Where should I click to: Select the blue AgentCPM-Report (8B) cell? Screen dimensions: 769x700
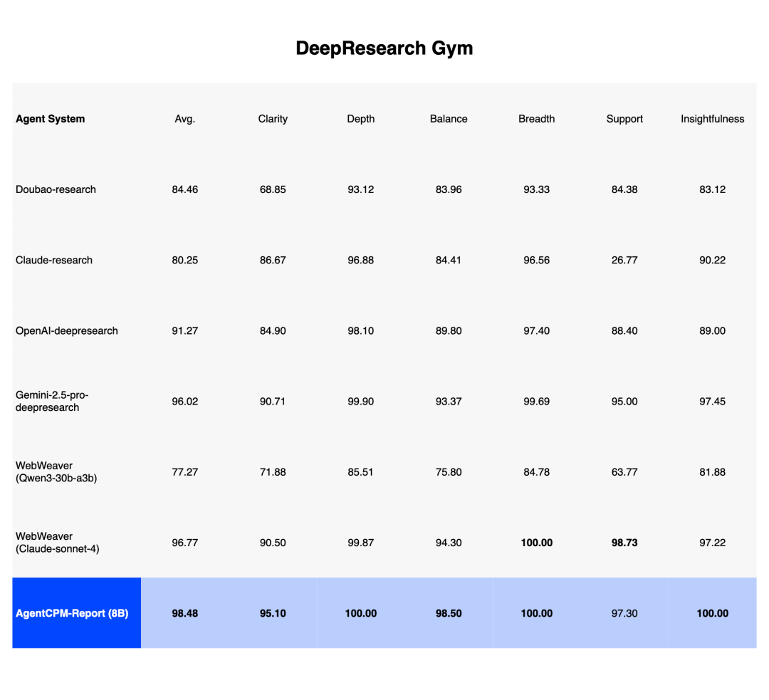click(x=76, y=613)
